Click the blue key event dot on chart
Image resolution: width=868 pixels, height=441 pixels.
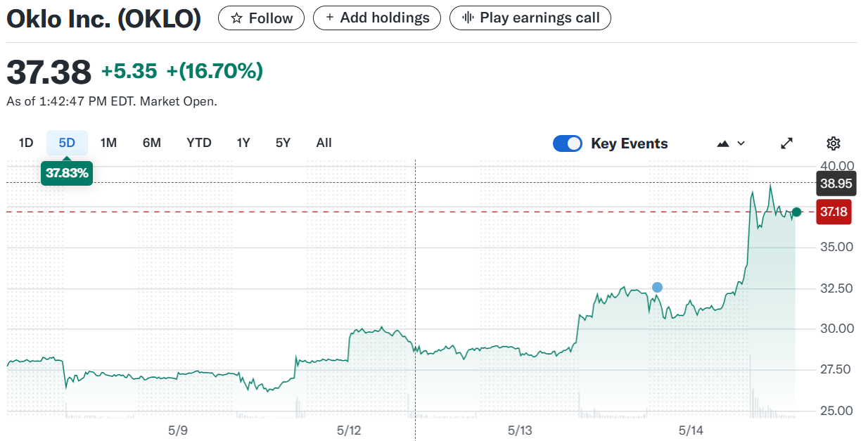coord(657,287)
